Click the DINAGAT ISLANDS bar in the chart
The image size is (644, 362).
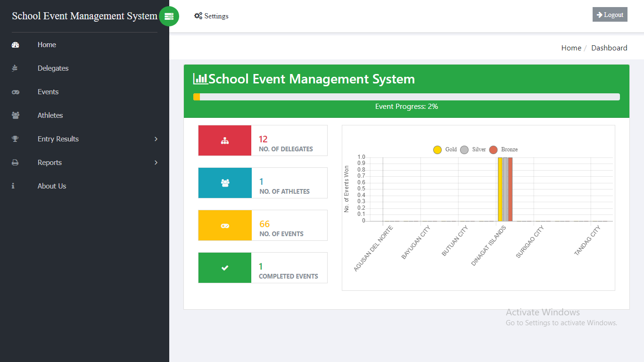coord(504,189)
